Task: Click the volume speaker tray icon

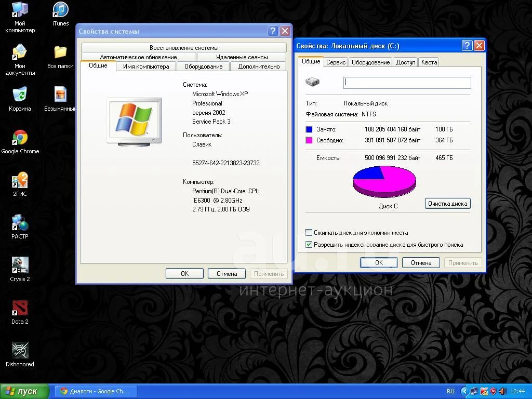Action: click(x=502, y=391)
